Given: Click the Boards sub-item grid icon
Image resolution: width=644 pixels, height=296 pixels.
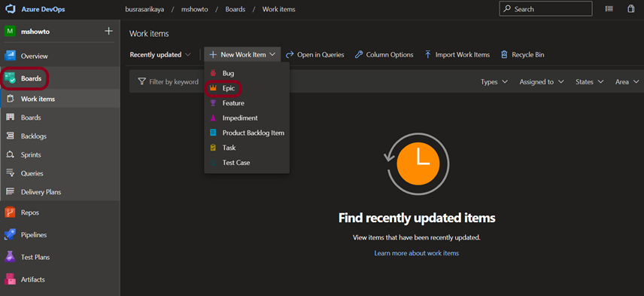Looking at the screenshot, I should click(x=11, y=117).
